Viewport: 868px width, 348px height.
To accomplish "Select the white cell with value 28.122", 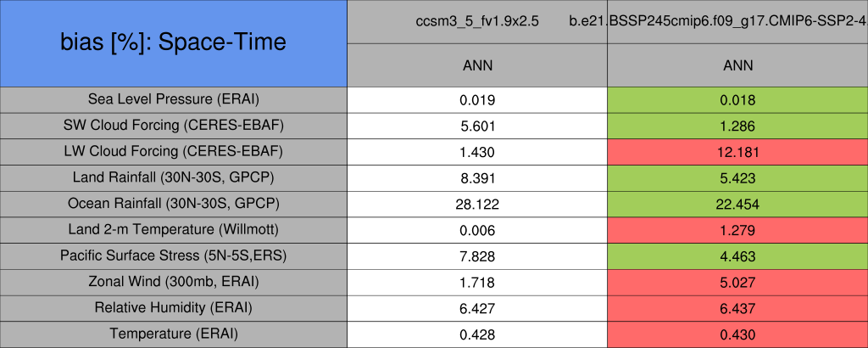I will [x=477, y=204].
